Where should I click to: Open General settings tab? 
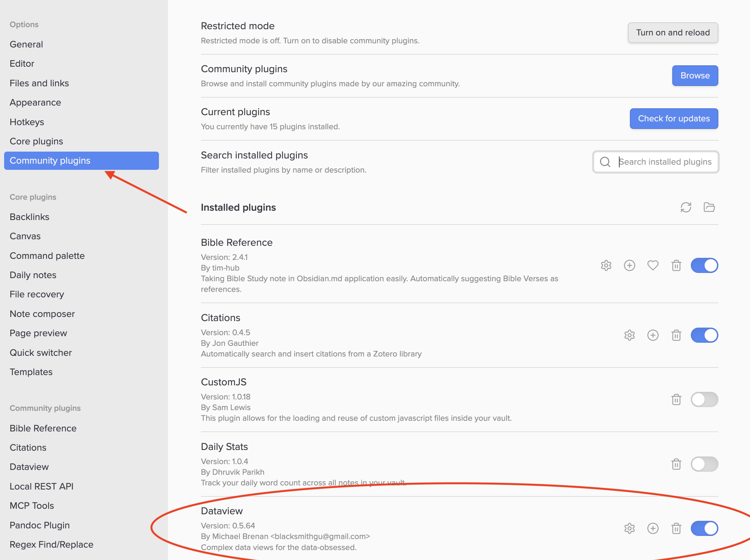pos(81,44)
